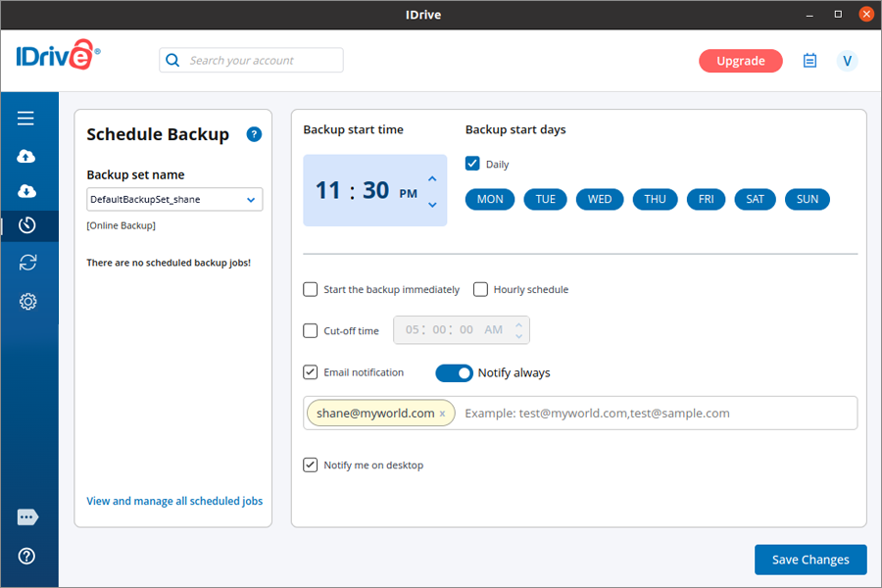
Task: Click the blue help icon beside Schedule Backup
Action: point(254,134)
